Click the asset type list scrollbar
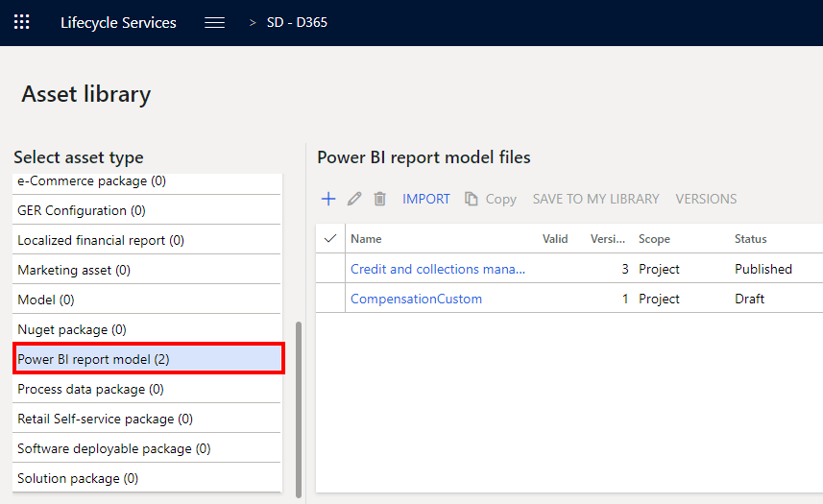This screenshot has height=504, width=823. point(299,409)
